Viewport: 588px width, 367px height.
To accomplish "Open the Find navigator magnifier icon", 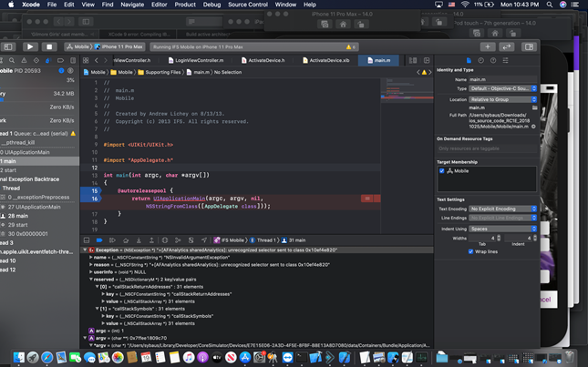I will coord(12,60).
